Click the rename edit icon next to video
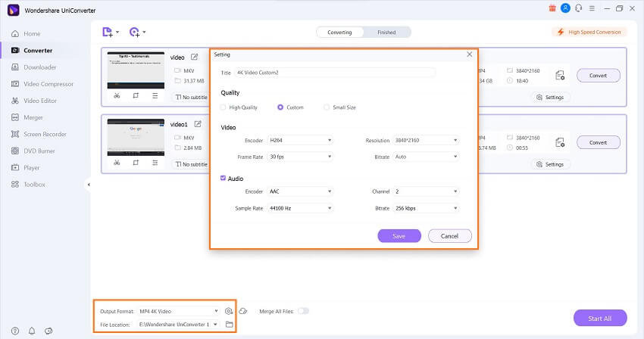Viewport: 644px width, 339px height. click(194, 57)
